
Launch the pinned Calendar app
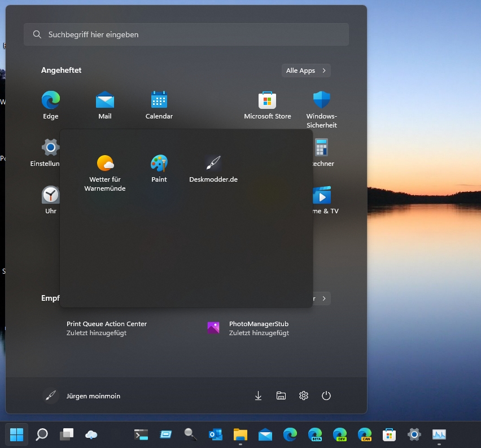[x=159, y=105]
